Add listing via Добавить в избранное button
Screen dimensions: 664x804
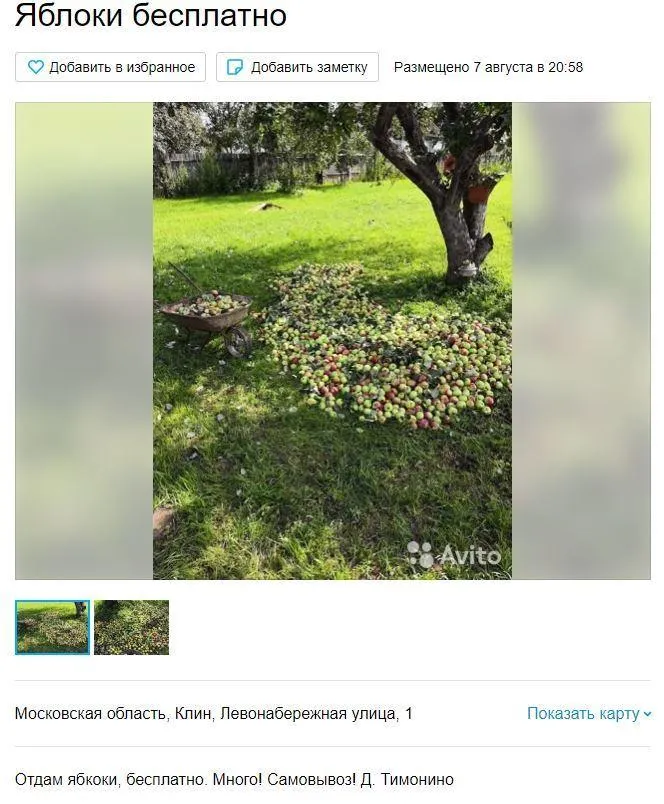(110, 67)
